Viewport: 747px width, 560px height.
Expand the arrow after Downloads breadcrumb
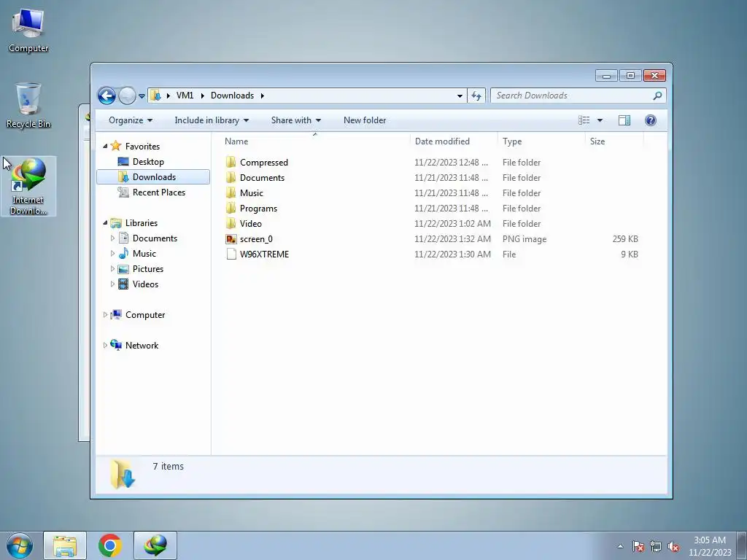point(262,96)
